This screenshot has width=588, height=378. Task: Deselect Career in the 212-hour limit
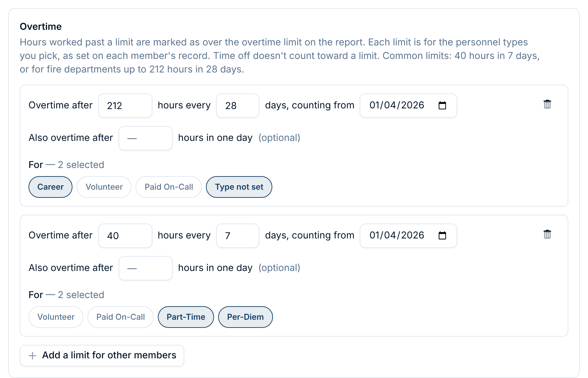[50, 187]
